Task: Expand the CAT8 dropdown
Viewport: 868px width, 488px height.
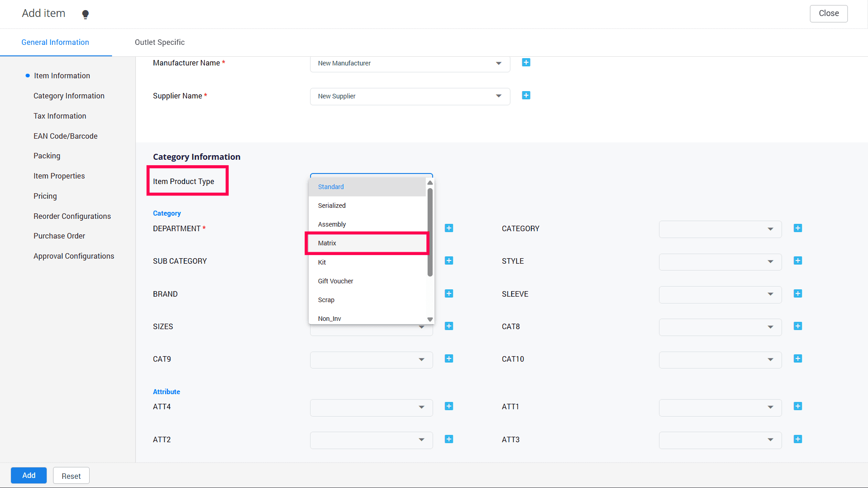Action: pos(720,327)
